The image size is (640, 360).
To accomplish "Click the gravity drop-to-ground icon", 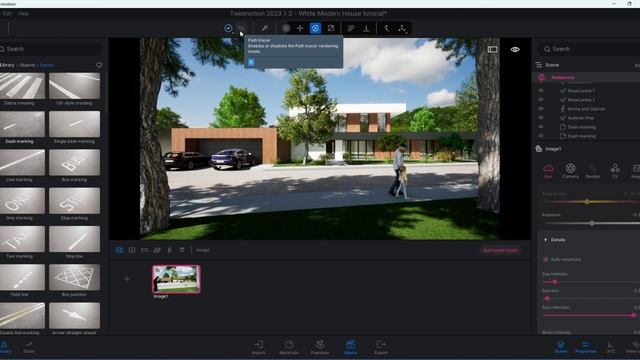I will coord(366,28).
